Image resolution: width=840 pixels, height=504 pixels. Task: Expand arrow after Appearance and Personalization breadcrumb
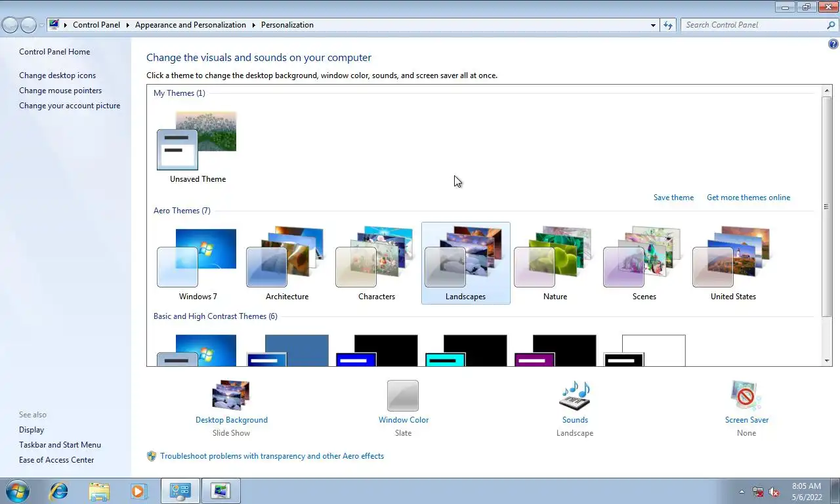(x=253, y=25)
